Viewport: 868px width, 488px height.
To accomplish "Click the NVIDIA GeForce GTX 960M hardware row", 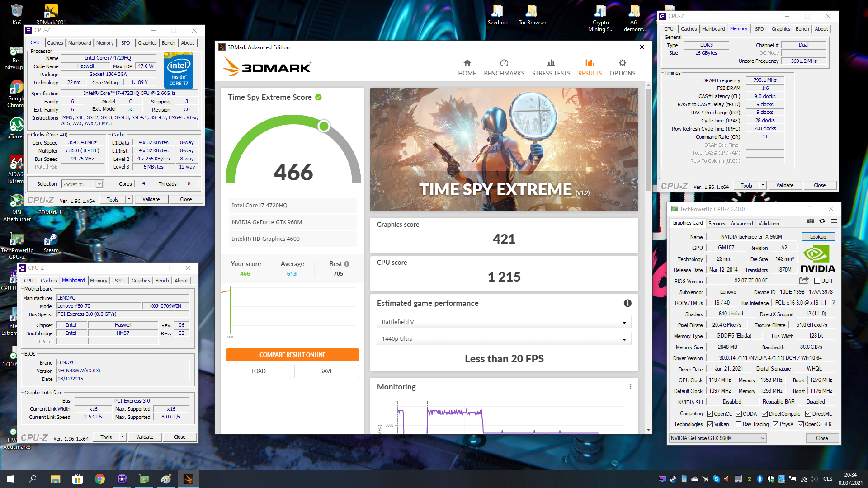I will (x=292, y=222).
